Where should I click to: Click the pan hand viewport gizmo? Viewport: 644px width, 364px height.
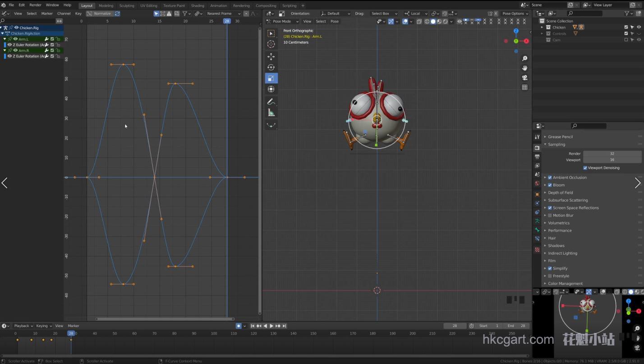[524, 68]
